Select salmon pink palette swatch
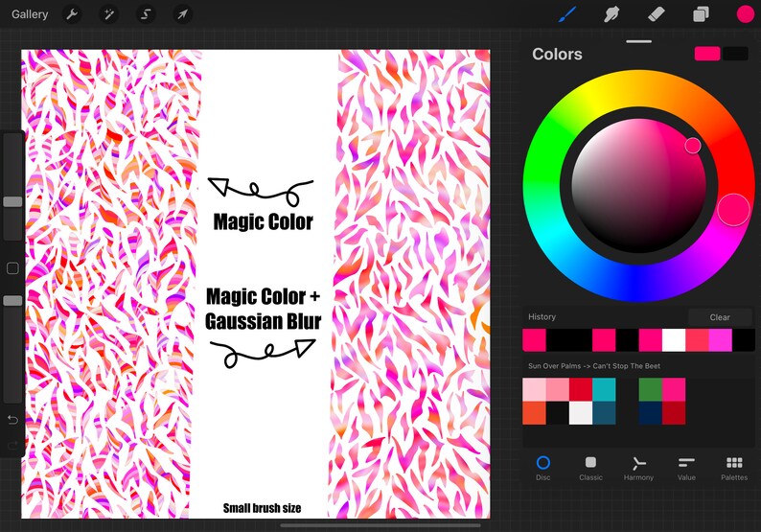Image resolution: width=761 pixels, height=532 pixels. click(x=558, y=390)
